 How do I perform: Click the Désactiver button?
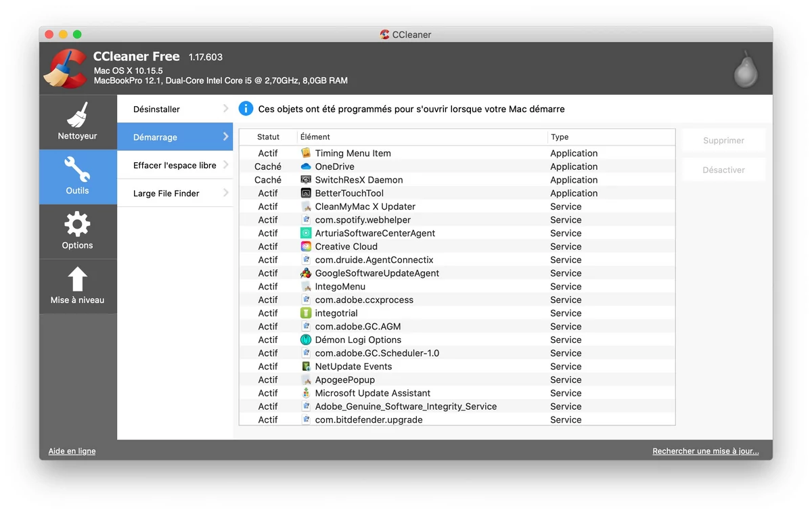click(723, 170)
